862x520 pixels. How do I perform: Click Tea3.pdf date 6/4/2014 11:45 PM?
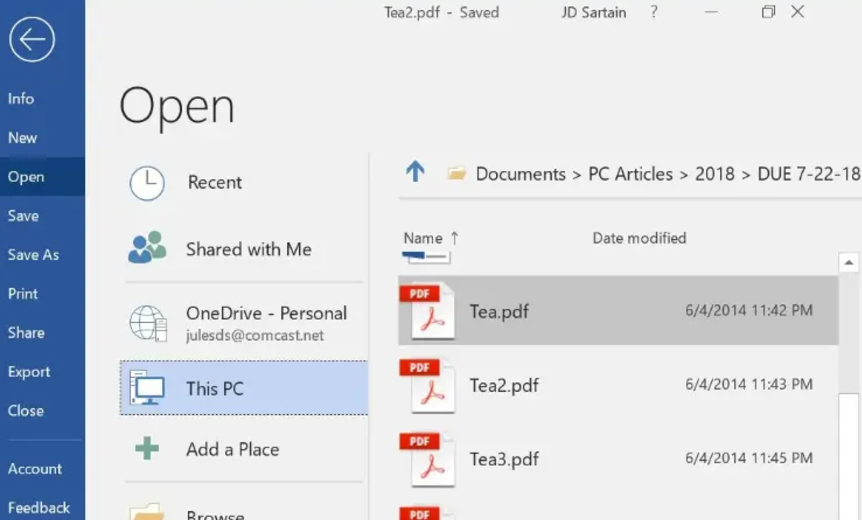[749, 458]
